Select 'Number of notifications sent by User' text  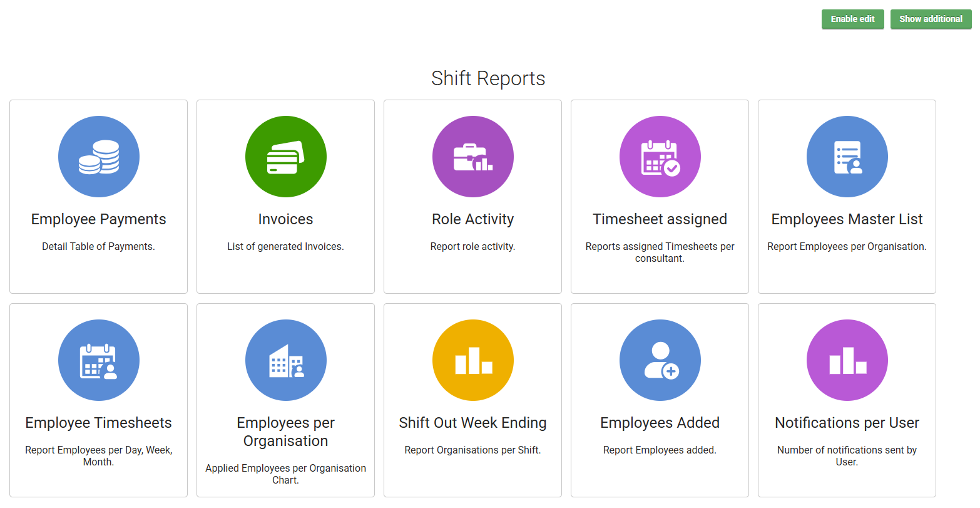point(847,456)
